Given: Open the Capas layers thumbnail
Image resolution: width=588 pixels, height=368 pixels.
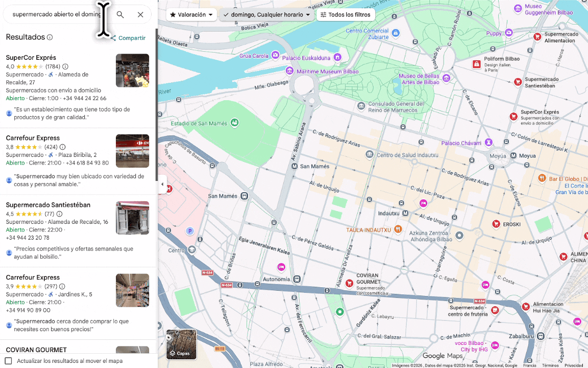Looking at the screenshot, I should [x=182, y=344].
